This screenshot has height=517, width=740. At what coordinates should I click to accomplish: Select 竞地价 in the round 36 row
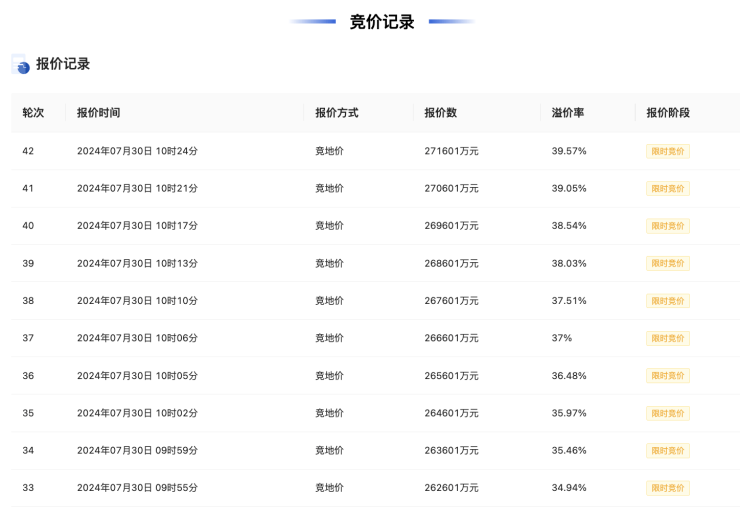329,376
